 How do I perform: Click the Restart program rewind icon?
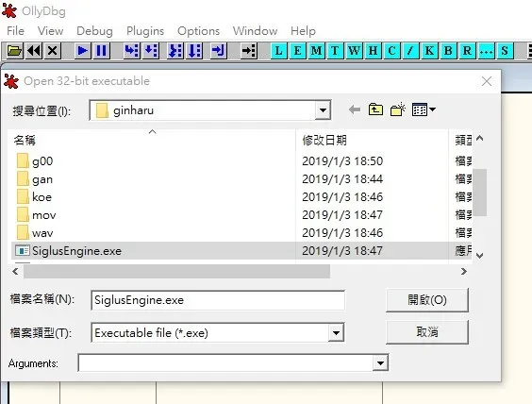pos(34,51)
